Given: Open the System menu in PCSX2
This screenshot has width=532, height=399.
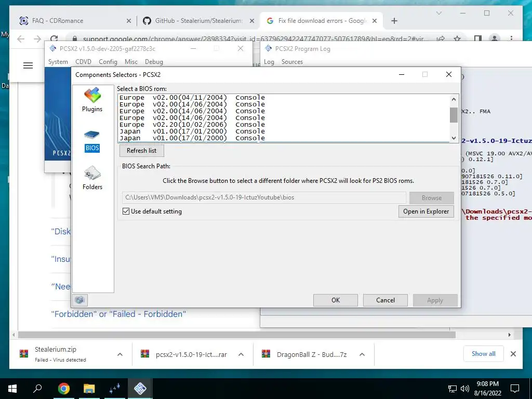Looking at the screenshot, I should [x=58, y=62].
